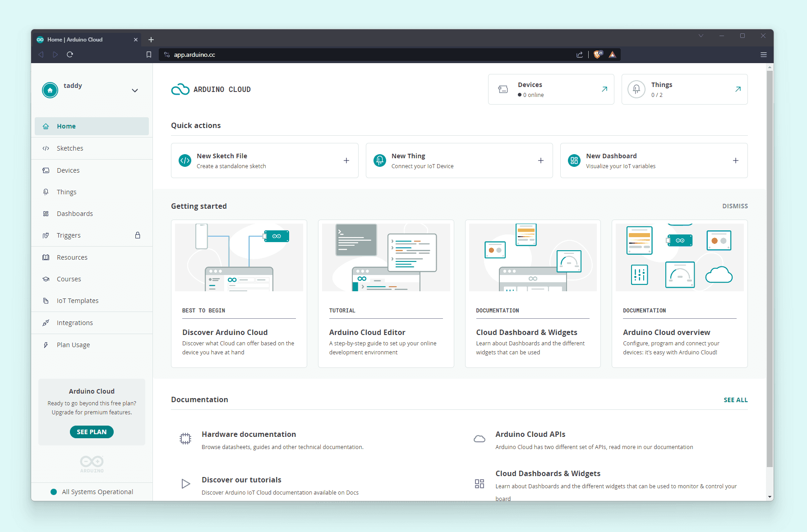Open the Devices section from the sidebar

[x=68, y=170]
